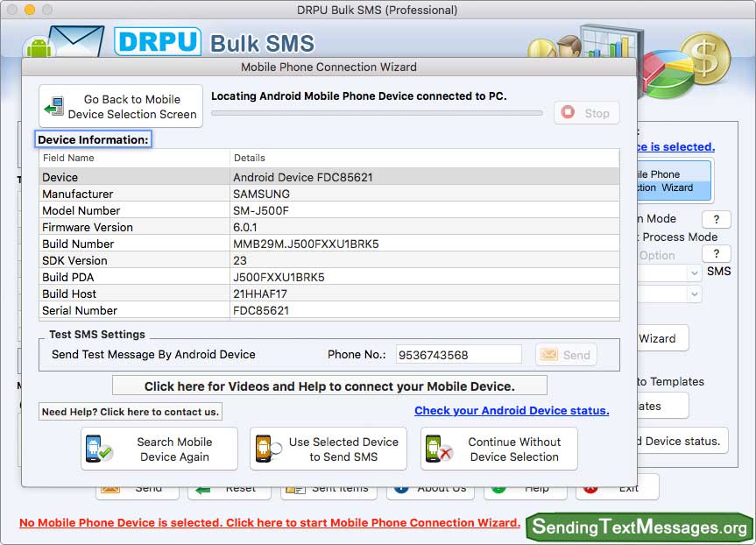Click the Android phone red X icon
The width and height of the screenshot is (756, 545).
(438, 449)
